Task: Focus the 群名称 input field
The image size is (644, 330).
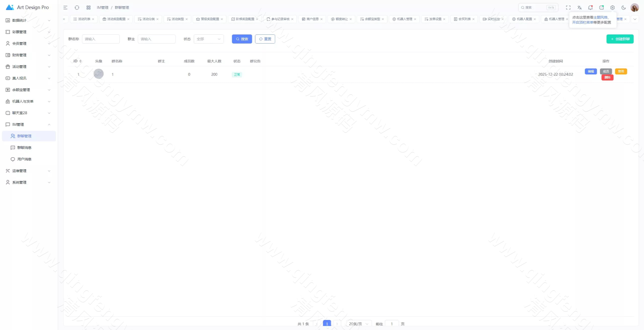Action: coord(101,39)
